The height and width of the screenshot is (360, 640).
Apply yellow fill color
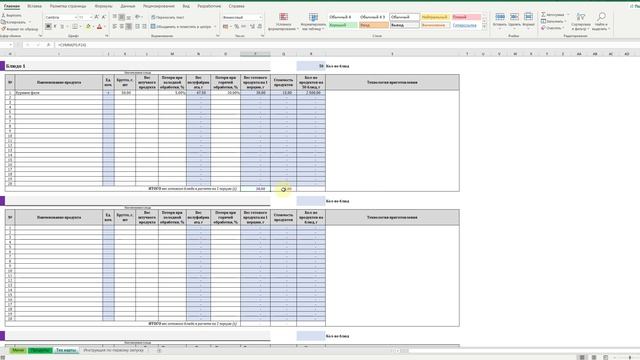pos(88,27)
